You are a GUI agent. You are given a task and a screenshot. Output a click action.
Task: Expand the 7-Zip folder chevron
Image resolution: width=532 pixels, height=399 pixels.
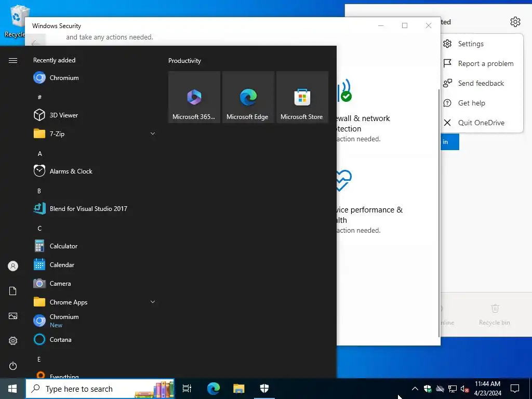(x=153, y=134)
